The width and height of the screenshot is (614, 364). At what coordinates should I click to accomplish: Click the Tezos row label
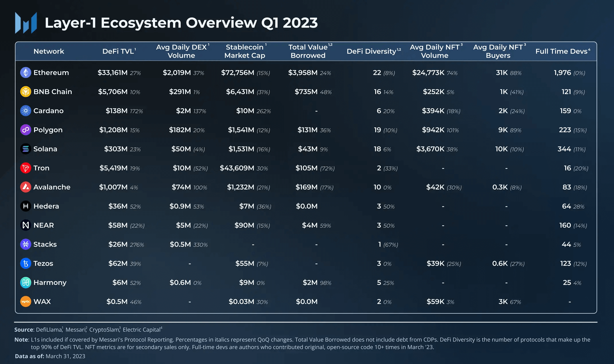(43, 263)
